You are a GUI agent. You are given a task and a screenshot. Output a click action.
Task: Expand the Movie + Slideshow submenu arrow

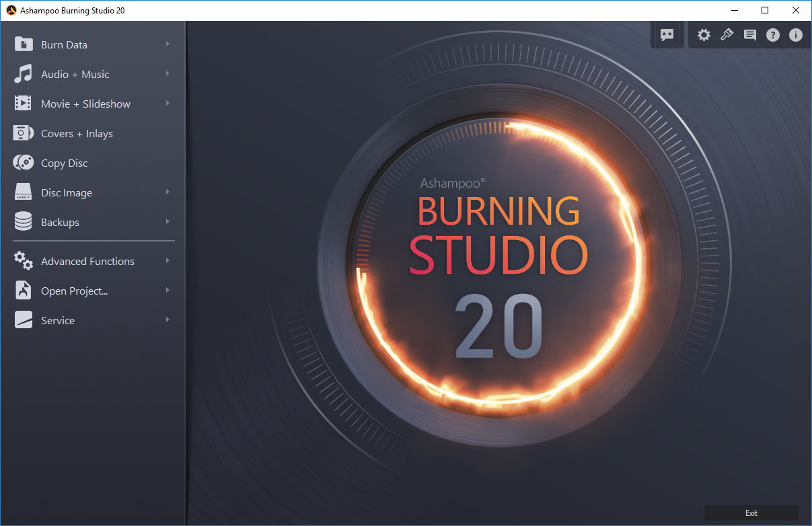click(168, 104)
